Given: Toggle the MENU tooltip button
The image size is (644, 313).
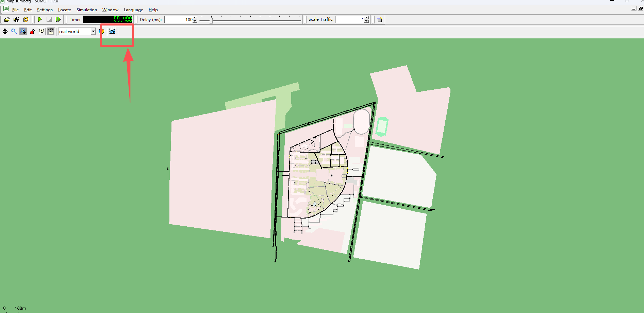Looking at the screenshot, I should pos(51,31).
